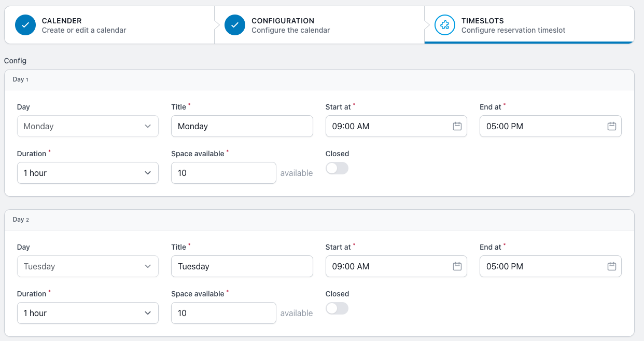
Task: Focus the Title field containing Monday
Action: pyautogui.click(x=242, y=126)
